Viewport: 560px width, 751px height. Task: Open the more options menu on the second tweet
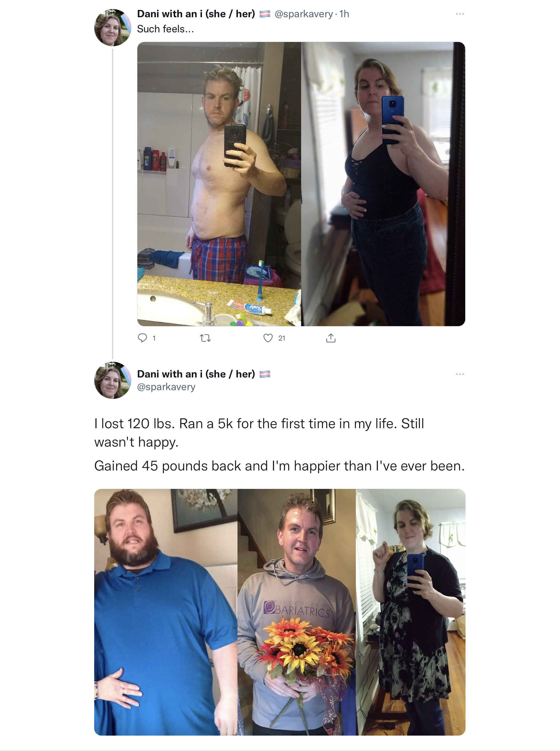tap(460, 374)
